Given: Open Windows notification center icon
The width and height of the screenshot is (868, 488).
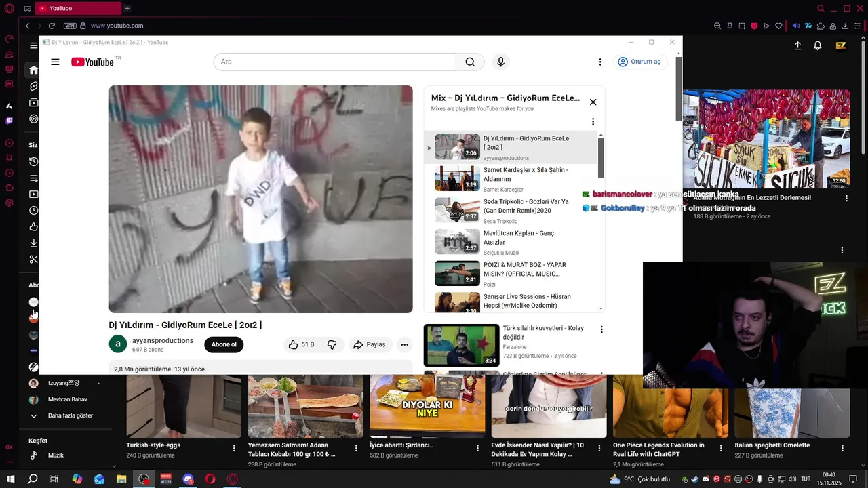Looking at the screenshot, I should point(853,479).
